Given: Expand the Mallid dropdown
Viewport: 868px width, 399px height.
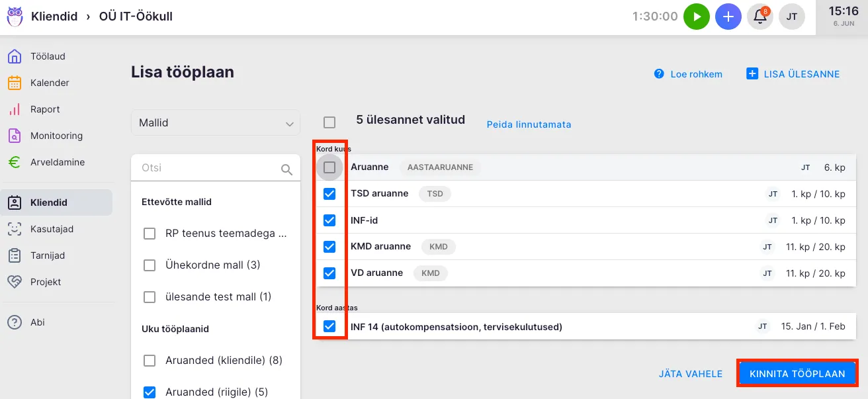Looking at the screenshot, I should coord(216,123).
